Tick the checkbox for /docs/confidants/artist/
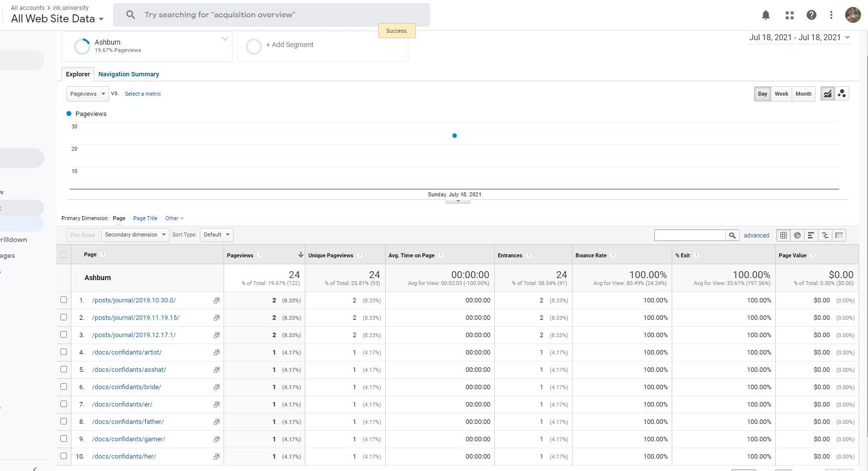The image size is (868, 471). 63,352
